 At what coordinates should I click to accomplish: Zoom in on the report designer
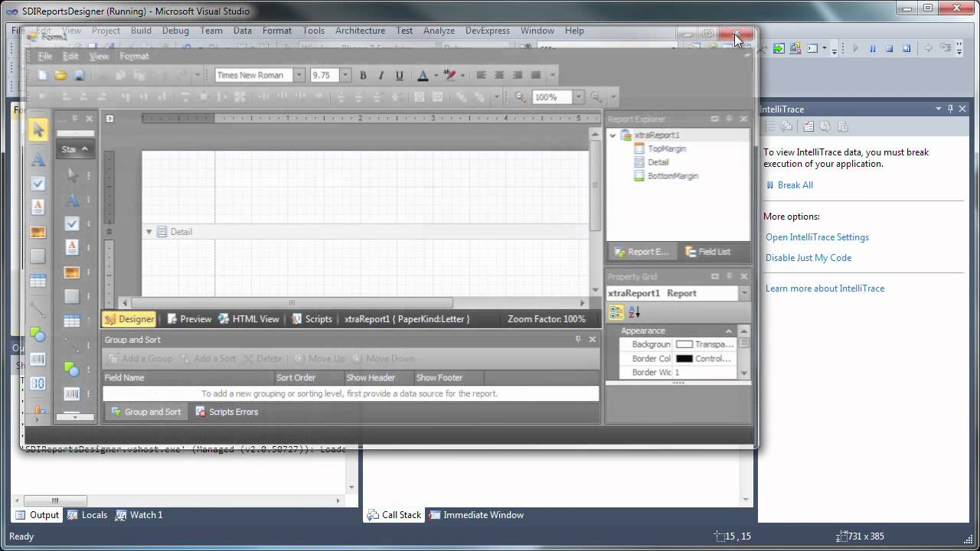tap(595, 97)
